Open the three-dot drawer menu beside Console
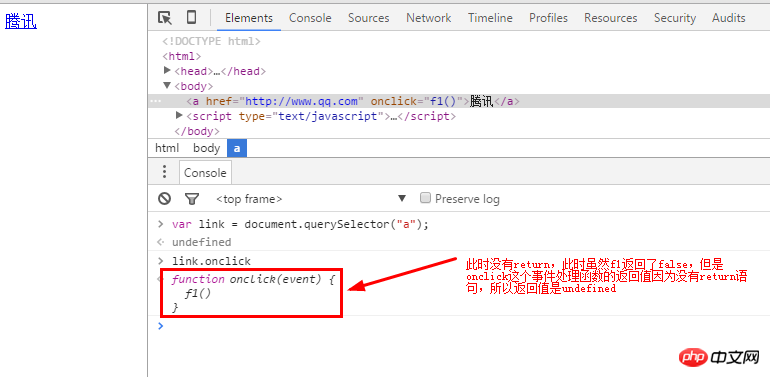 [x=164, y=172]
